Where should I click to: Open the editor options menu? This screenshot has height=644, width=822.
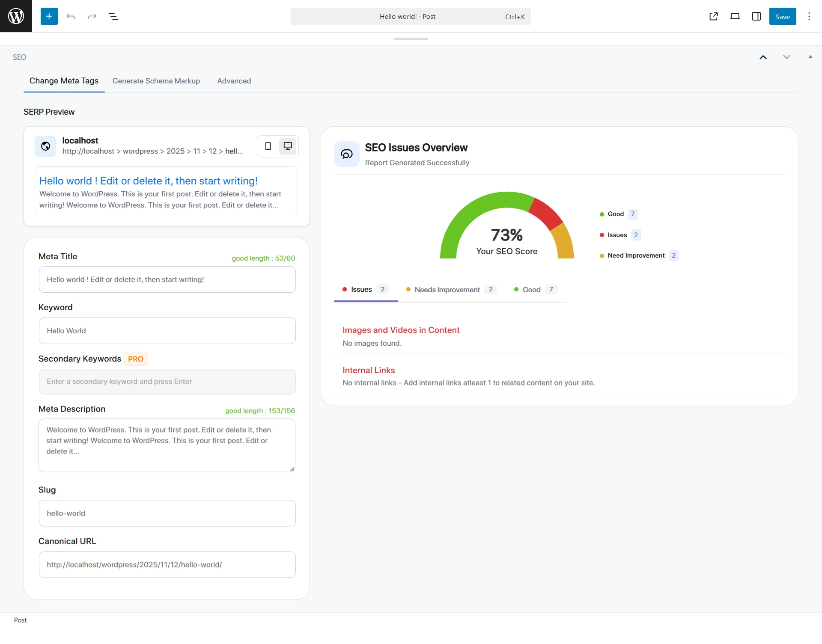coord(809,16)
